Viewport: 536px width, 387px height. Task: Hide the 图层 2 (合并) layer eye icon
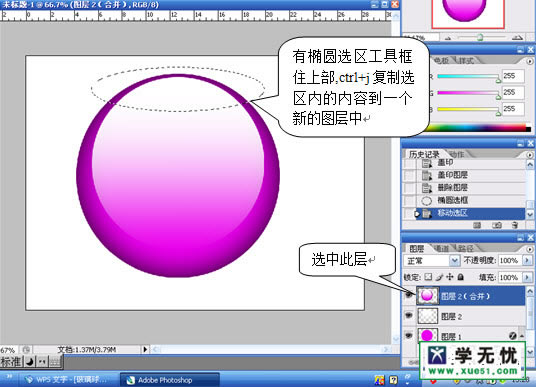point(408,295)
